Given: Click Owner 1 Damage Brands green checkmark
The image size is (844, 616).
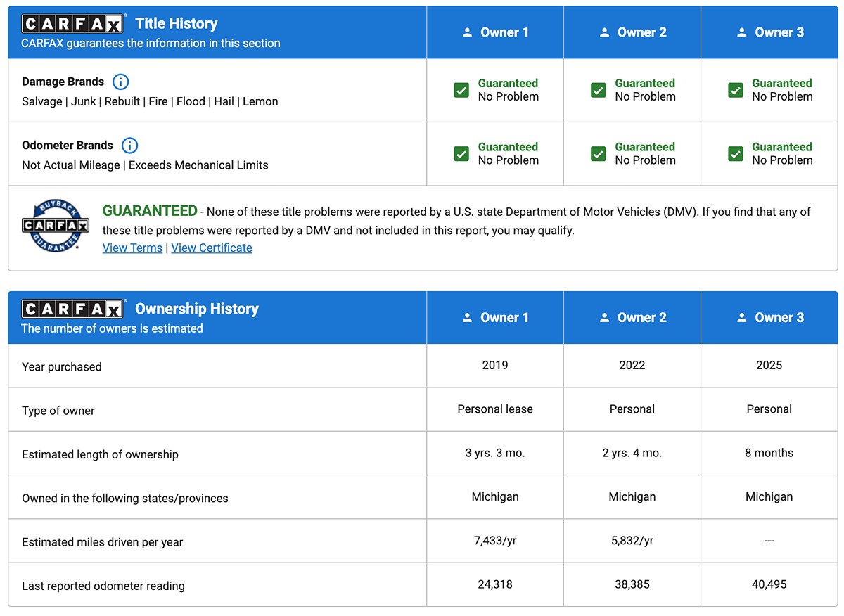Looking at the screenshot, I should [x=461, y=90].
